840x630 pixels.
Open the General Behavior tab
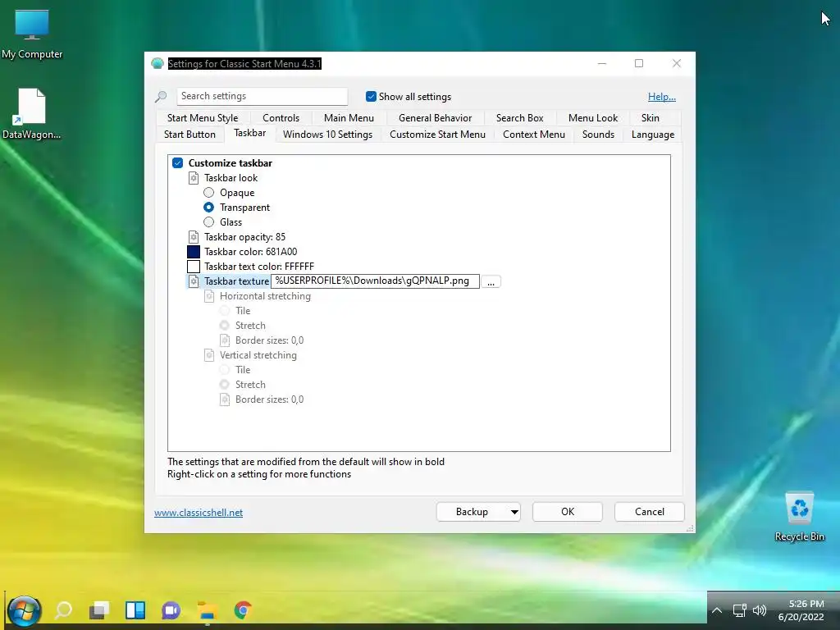(x=435, y=118)
